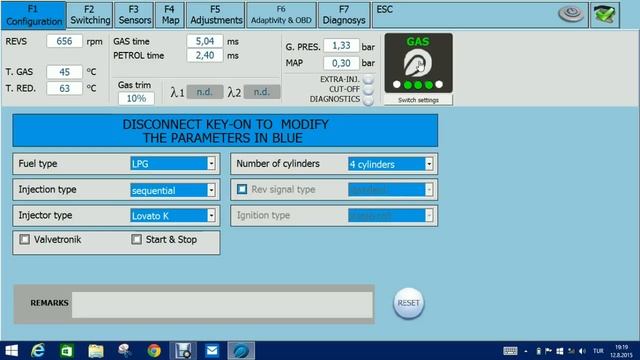This screenshot has width=640, height=360.
Task: Switch to the F4 Map tab
Action: [x=170, y=15]
